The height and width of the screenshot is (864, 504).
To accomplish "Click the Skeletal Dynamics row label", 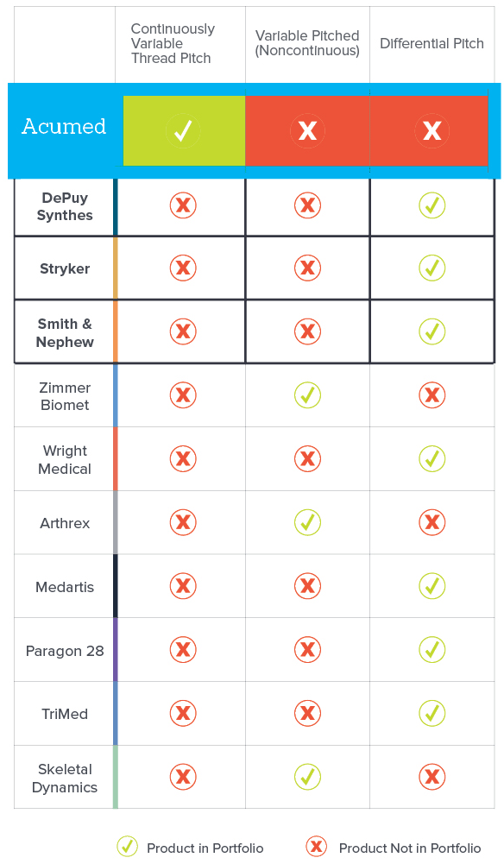I will [x=65, y=778].
